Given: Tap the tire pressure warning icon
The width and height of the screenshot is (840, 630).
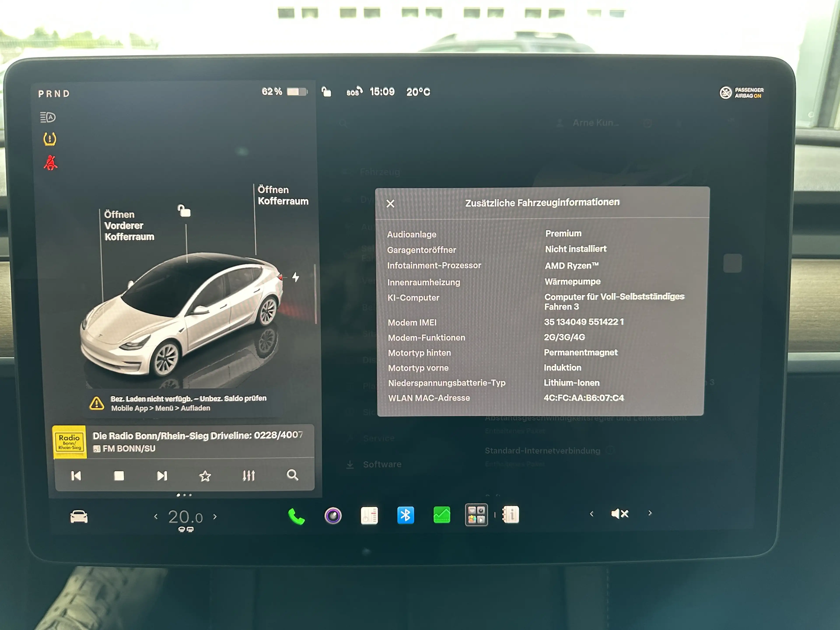Looking at the screenshot, I should pos(50,139).
